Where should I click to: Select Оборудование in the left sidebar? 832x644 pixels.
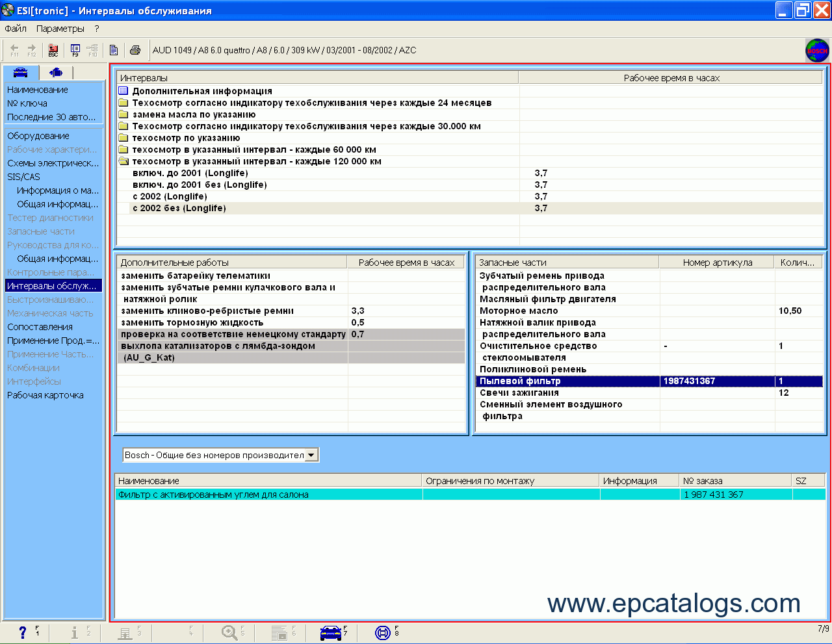coord(38,136)
